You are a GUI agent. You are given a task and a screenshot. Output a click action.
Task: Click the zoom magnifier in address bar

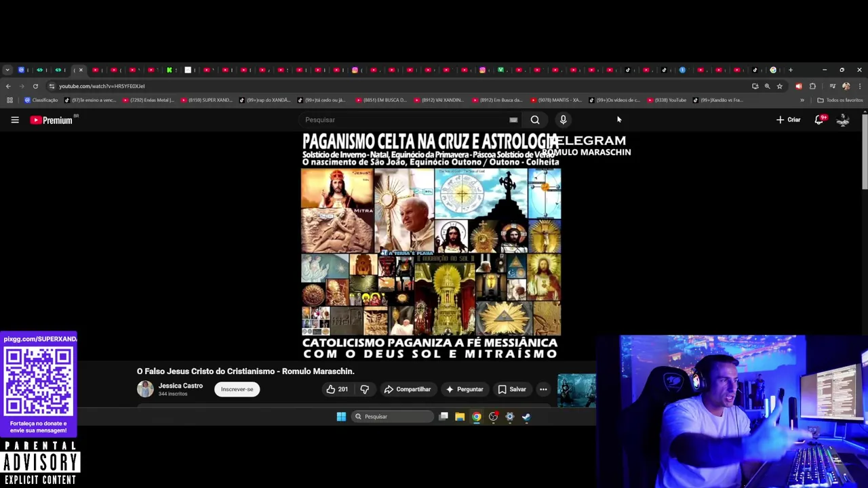tap(767, 86)
